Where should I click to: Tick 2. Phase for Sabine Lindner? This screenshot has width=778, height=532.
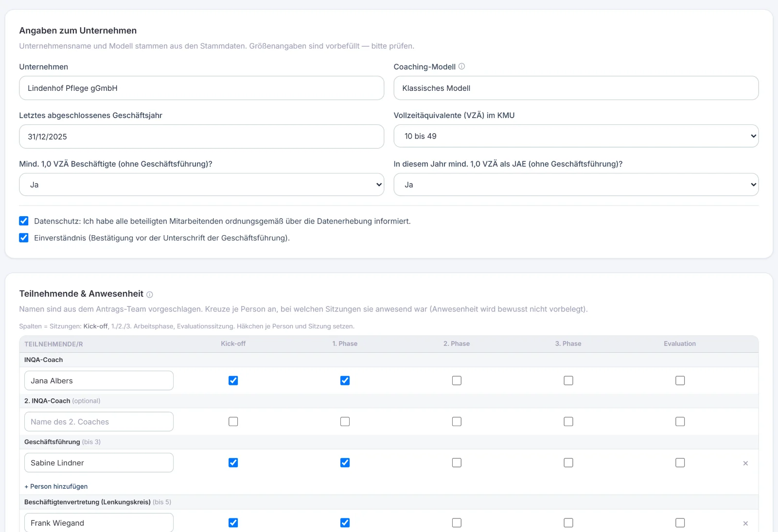tap(457, 463)
